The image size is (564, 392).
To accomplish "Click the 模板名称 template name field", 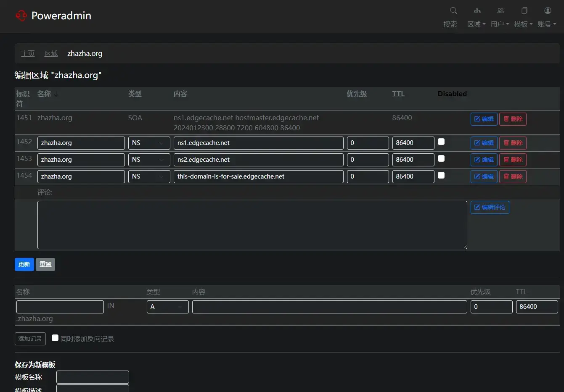I will point(93,377).
